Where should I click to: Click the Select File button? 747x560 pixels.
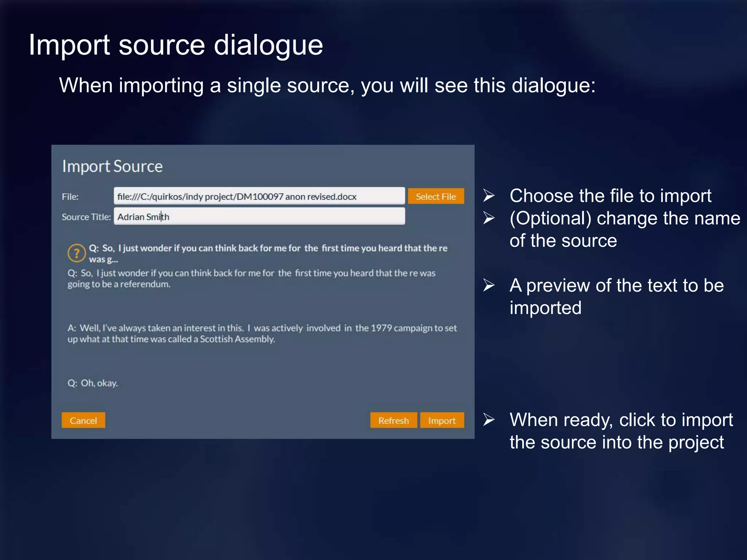pos(436,197)
